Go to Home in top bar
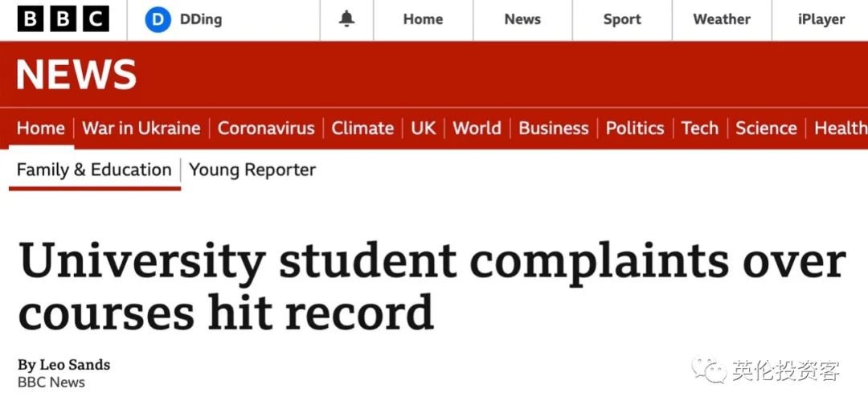This screenshot has width=868, height=409. coord(423,19)
